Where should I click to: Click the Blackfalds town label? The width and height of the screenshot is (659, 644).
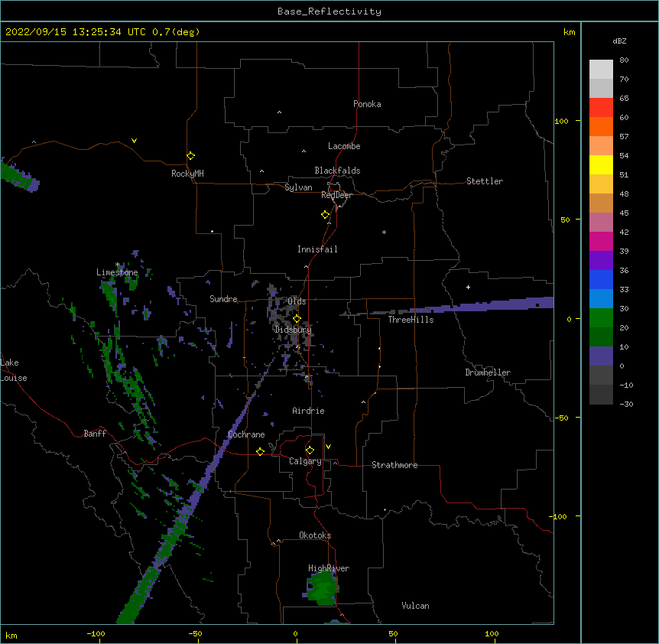pos(337,171)
